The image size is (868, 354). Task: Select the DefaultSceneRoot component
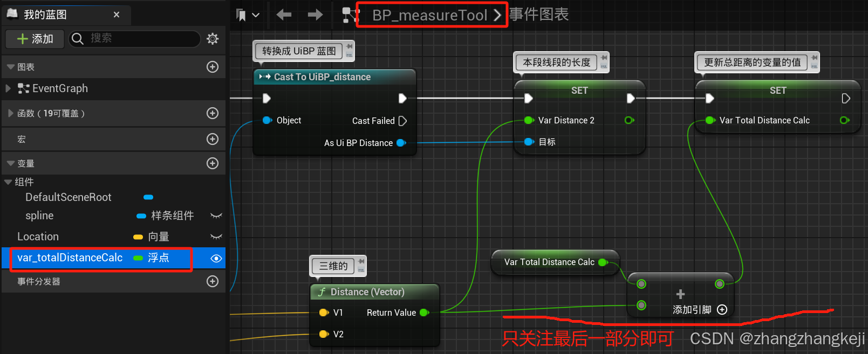(x=69, y=197)
